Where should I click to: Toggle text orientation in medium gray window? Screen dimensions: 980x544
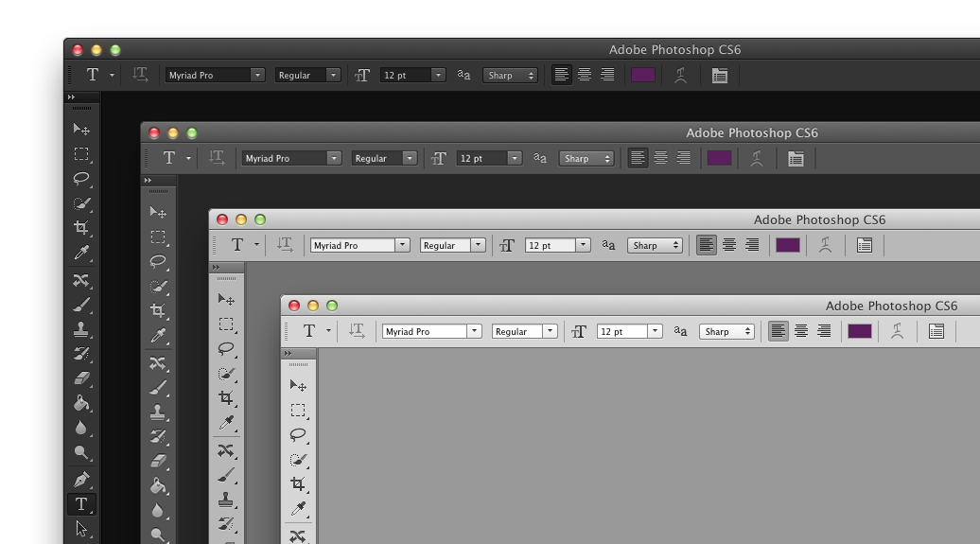[x=285, y=245]
